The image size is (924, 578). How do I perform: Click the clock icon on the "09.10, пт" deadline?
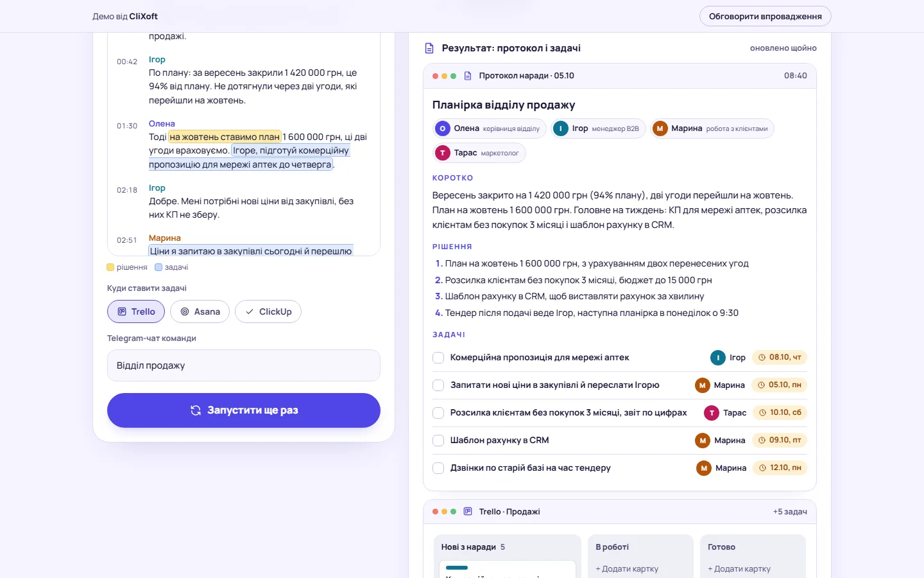coord(762,441)
